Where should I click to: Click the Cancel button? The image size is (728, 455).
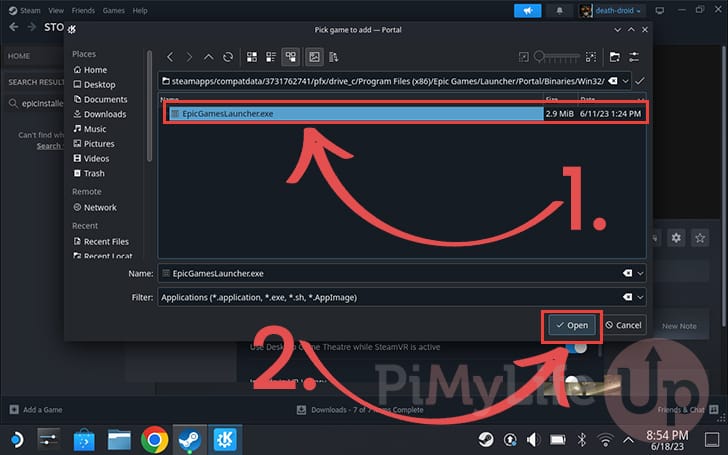point(624,325)
